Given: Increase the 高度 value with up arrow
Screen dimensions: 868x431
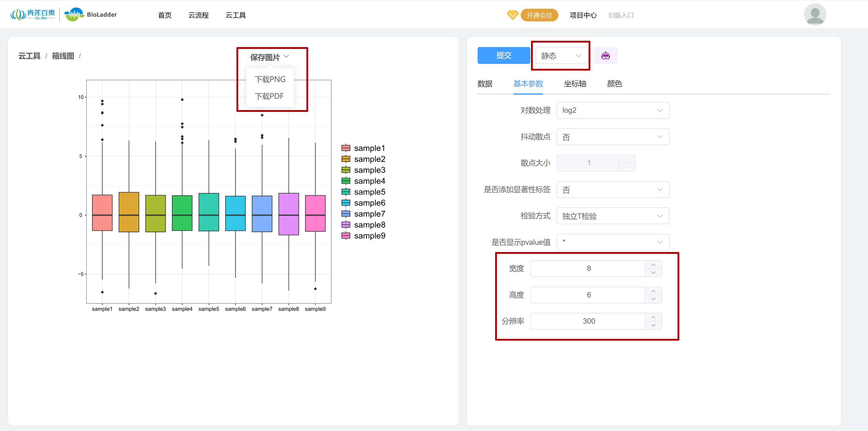Looking at the screenshot, I should [x=653, y=291].
